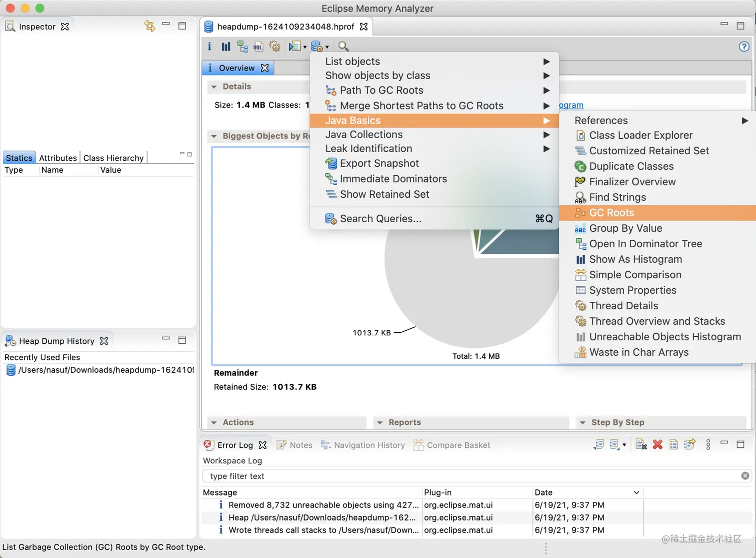Click the Export Log icon in Error Log
Image resolution: width=756 pixels, height=558 pixels.
pos(598,444)
